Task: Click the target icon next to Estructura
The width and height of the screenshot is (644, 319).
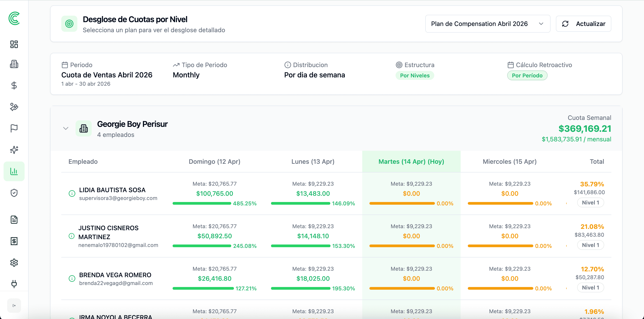Action: (399, 65)
